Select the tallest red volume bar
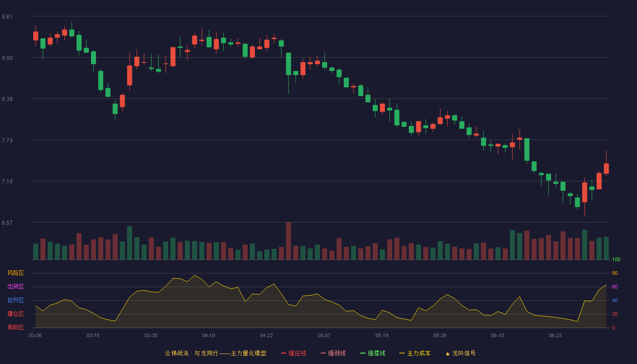 point(288,241)
